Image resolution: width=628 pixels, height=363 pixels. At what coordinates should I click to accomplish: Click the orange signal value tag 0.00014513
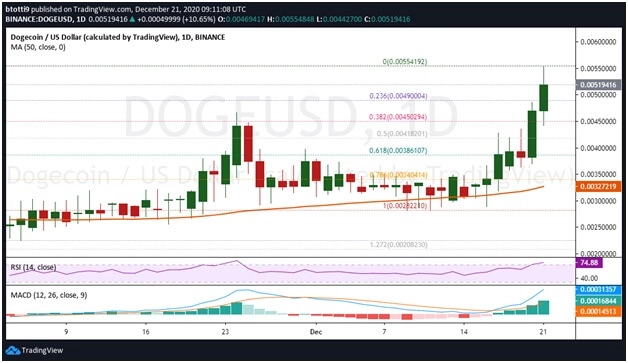pos(598,311)
